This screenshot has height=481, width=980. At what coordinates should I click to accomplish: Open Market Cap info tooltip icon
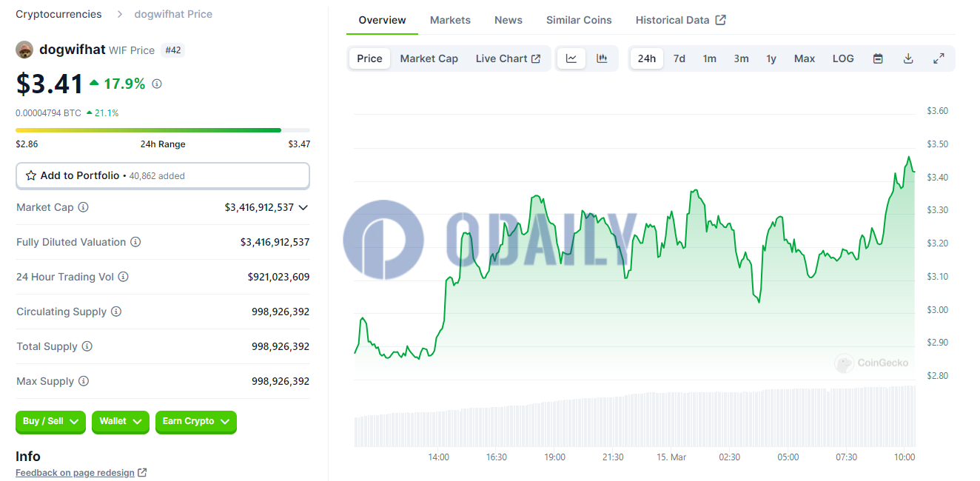83,207
